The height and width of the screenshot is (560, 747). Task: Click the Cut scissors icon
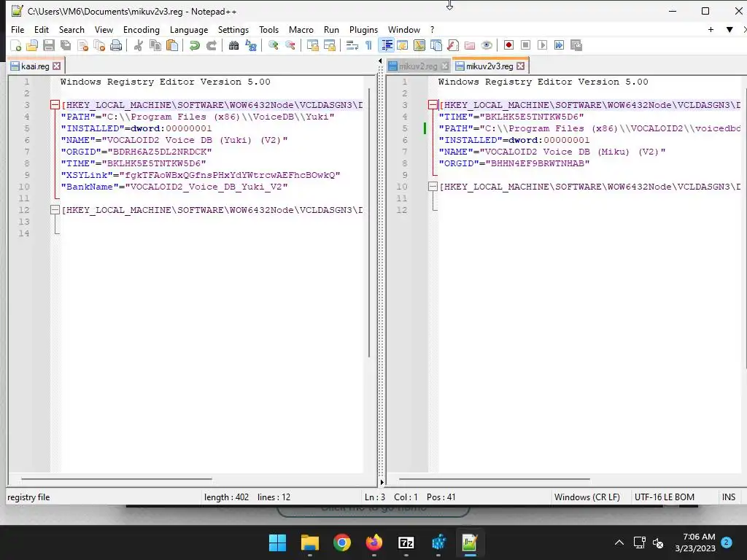pyautogui.click(x=138, y=45)
